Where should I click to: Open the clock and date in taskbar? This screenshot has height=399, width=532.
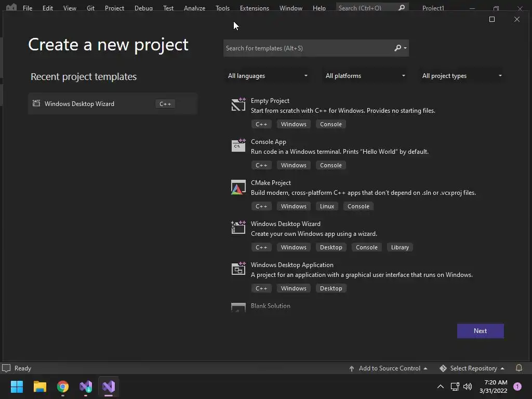493,387
